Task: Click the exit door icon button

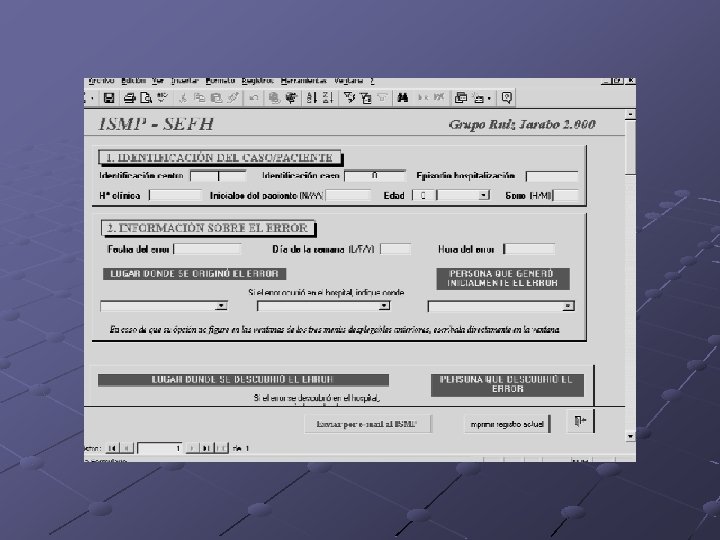Action: (x=580, y=421)
